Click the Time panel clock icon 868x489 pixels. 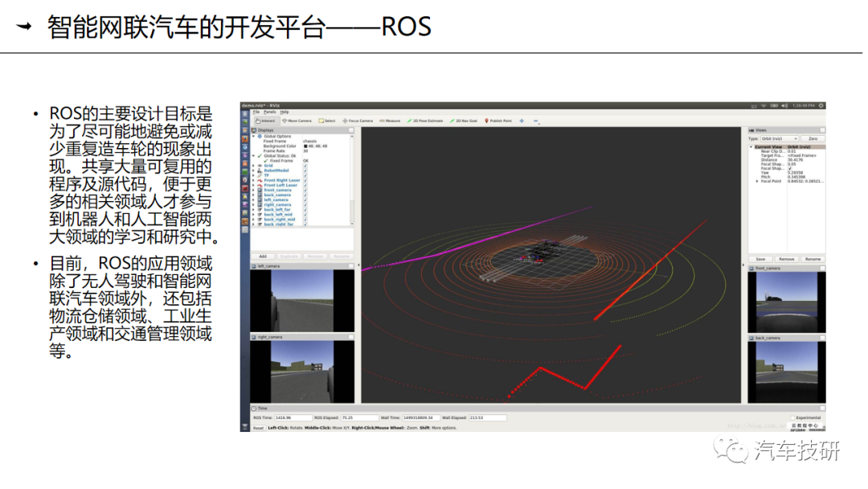pyautogui.click(x=254, y=408)
